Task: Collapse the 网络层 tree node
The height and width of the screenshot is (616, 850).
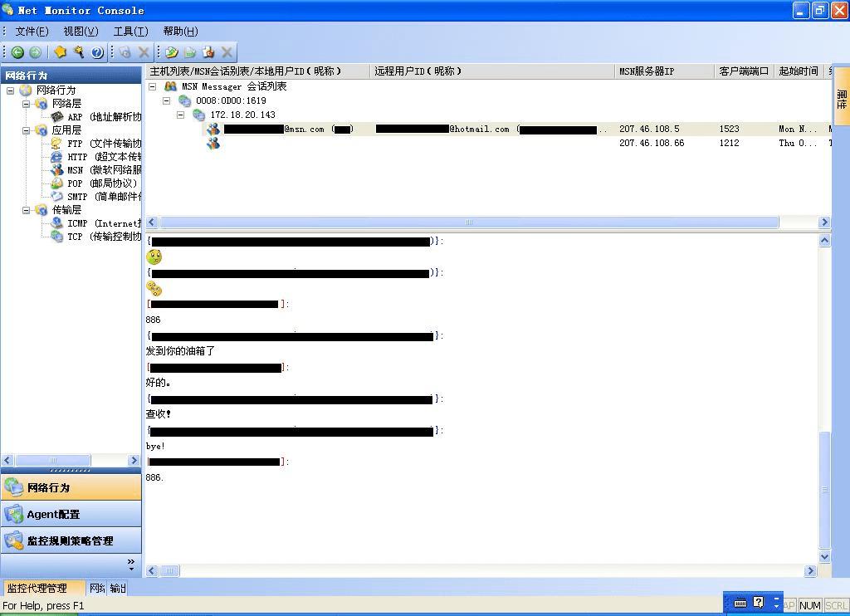Action: pyautogui.click(x=26, y=104)
